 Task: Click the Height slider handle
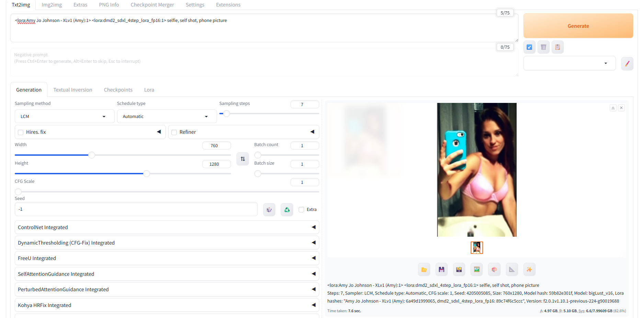147,174
